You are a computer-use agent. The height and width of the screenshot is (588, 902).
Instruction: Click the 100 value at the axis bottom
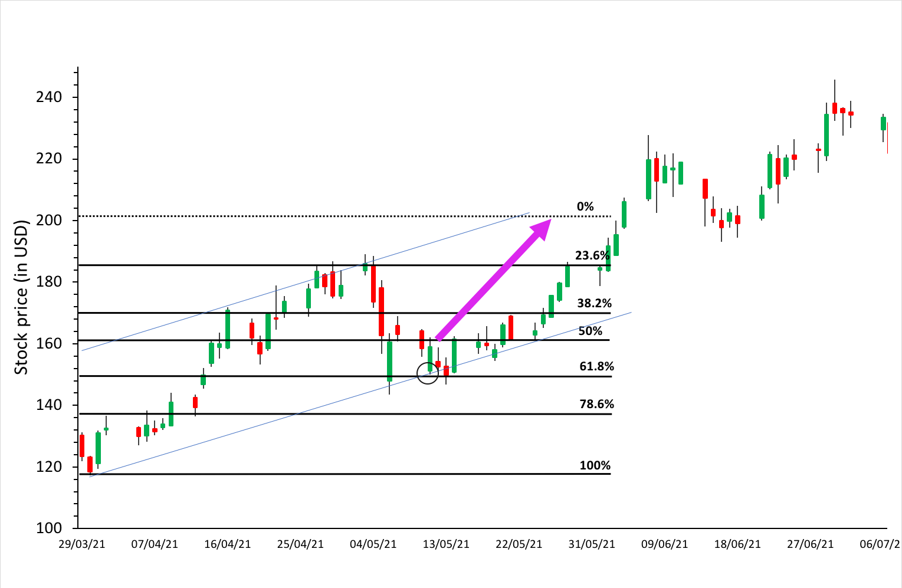[x=48, y=528]
